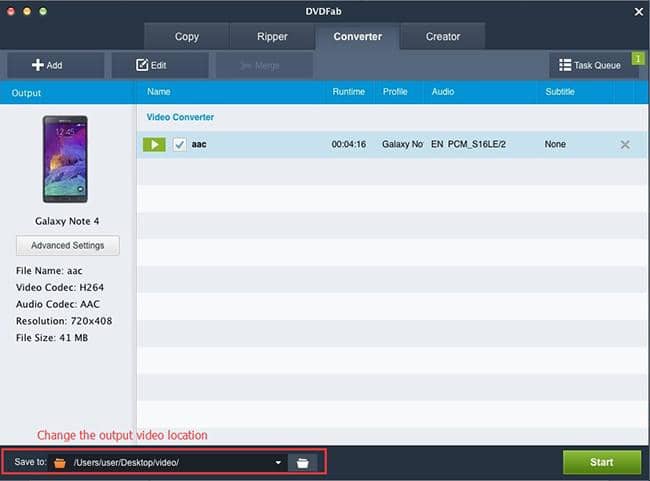The image size is (650, 481).
Task: Open the Task Queue
Action: click(x=590, y=65)
